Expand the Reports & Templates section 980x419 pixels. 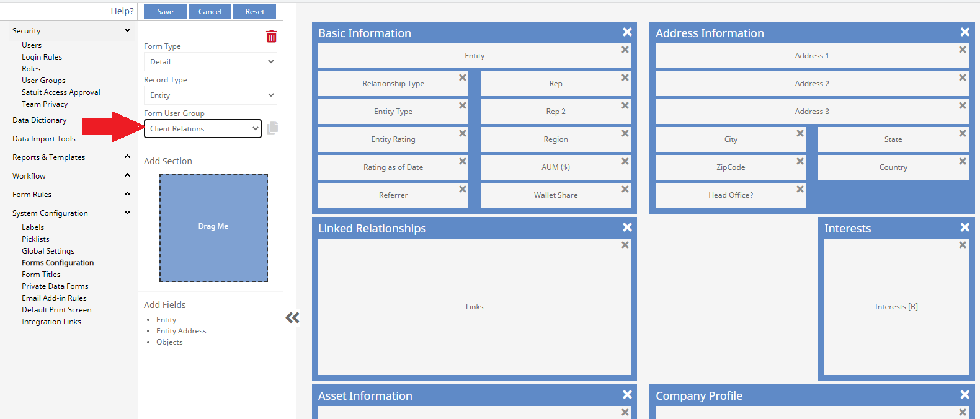(x=127, y=157)
